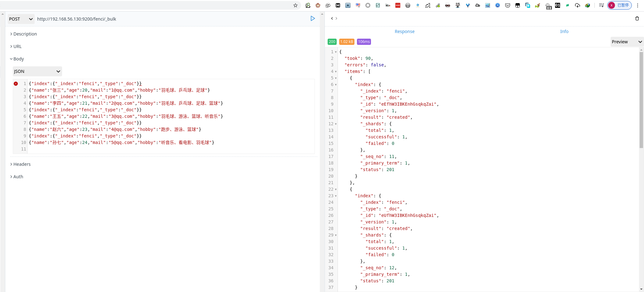Open the media playlist icon near 已暂停
The width and height of the screenshot is (644, 292).
[601, 5]
